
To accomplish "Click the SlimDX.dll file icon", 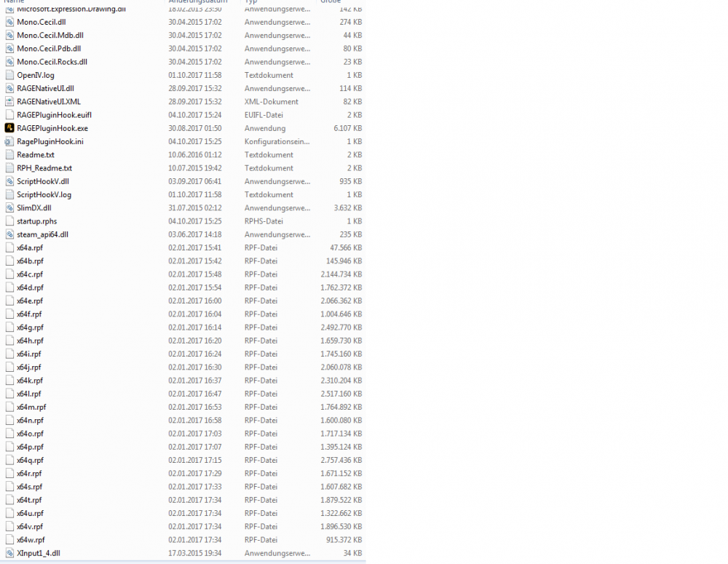I will [x=9, y=207].
